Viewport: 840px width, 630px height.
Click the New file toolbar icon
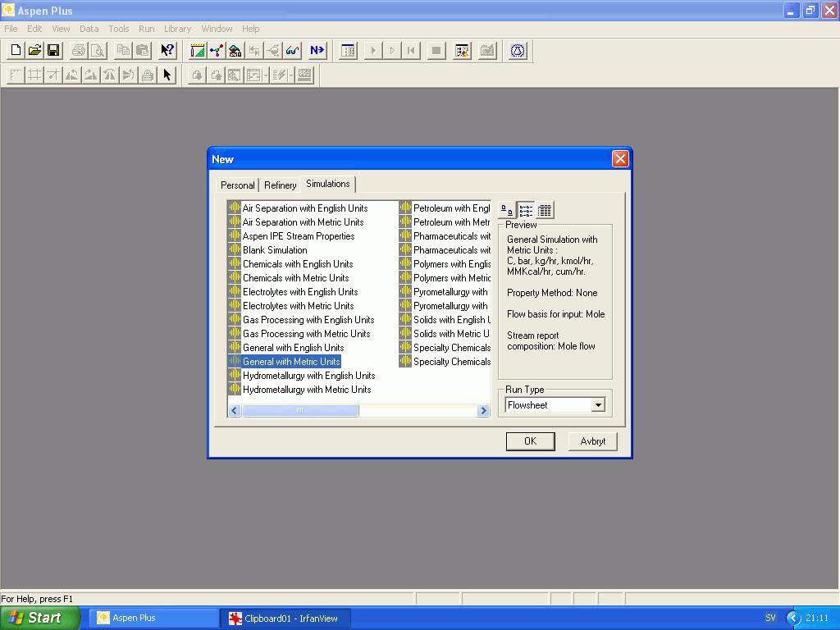point(16,50)
